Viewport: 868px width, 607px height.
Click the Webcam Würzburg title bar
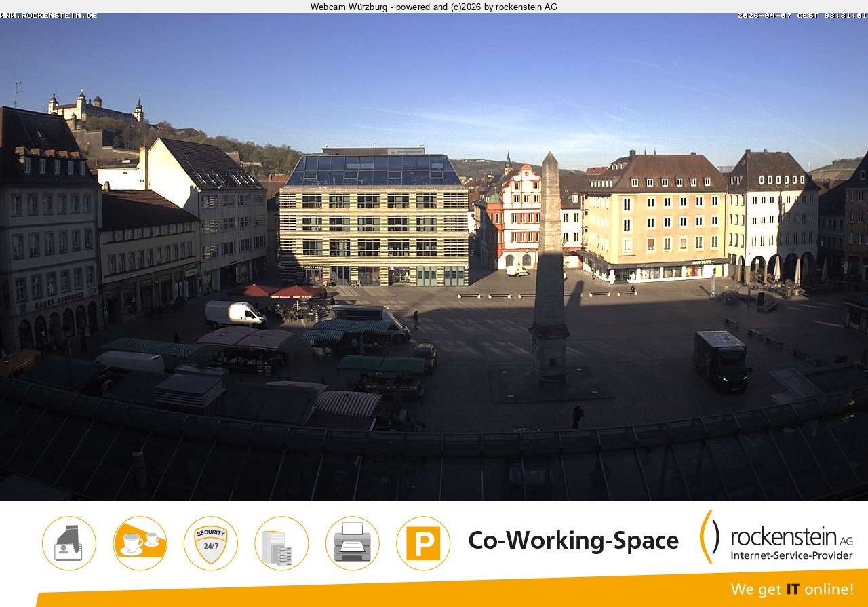tap(433, 7)
